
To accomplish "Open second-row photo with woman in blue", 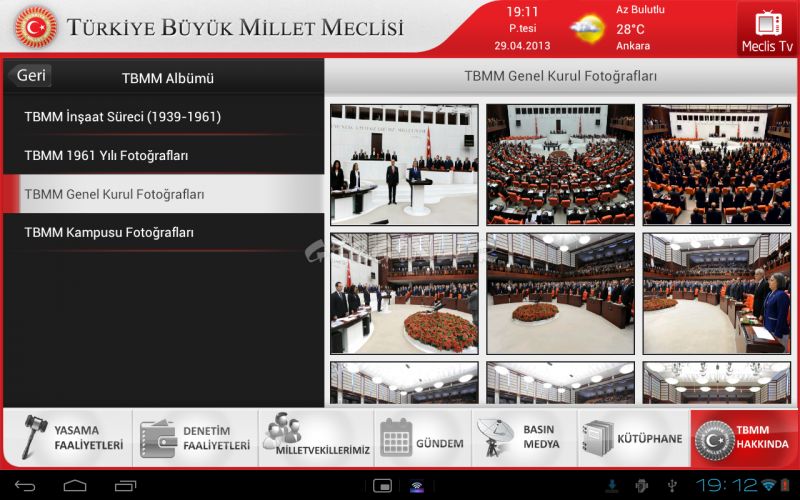I will pos(716,294).
